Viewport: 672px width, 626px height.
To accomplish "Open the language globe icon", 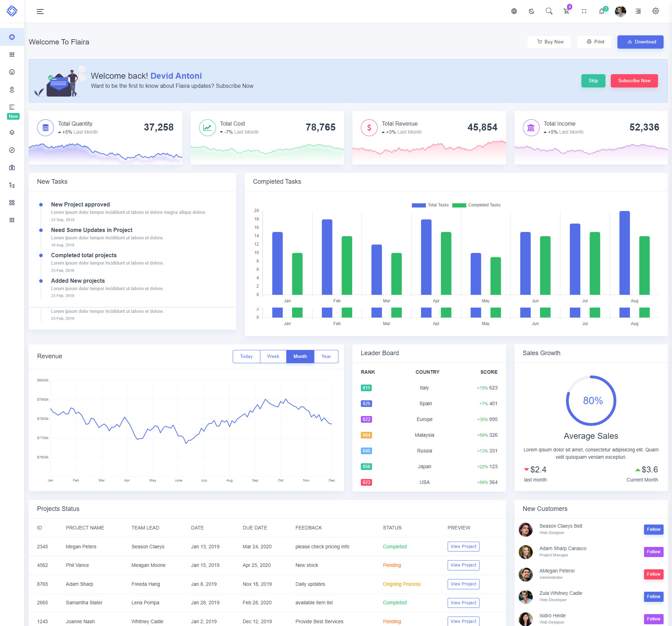I will [514, 12].
